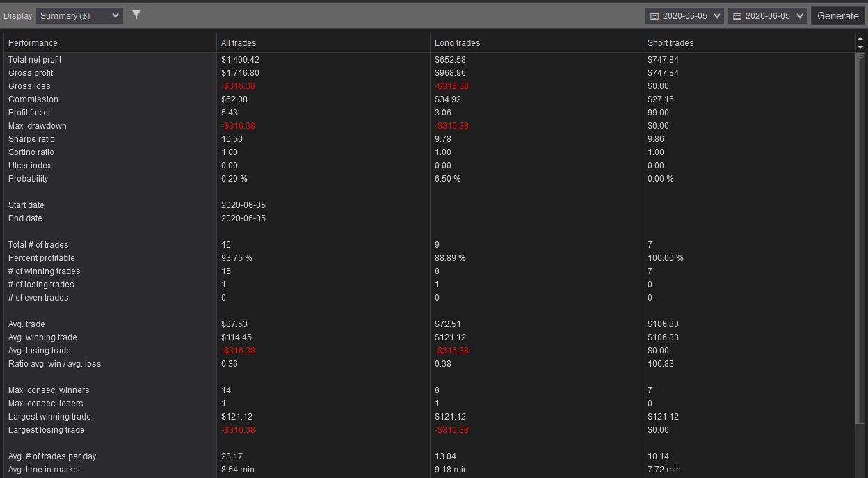Select the 23.17 trades per day value
The height and width of the screenshot is (478, 868).
(232, 456)
